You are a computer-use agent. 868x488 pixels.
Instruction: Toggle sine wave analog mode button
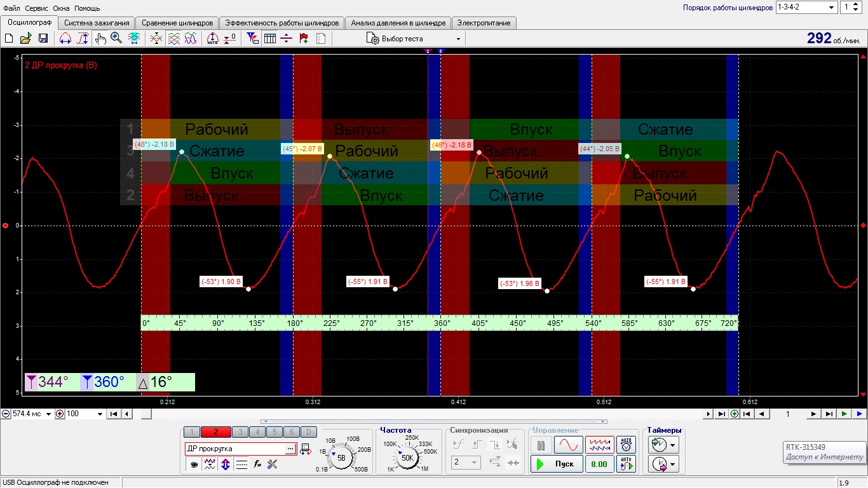(568, 444)
